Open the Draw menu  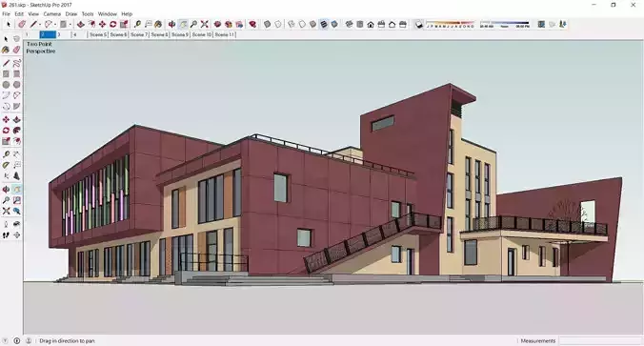71,14
